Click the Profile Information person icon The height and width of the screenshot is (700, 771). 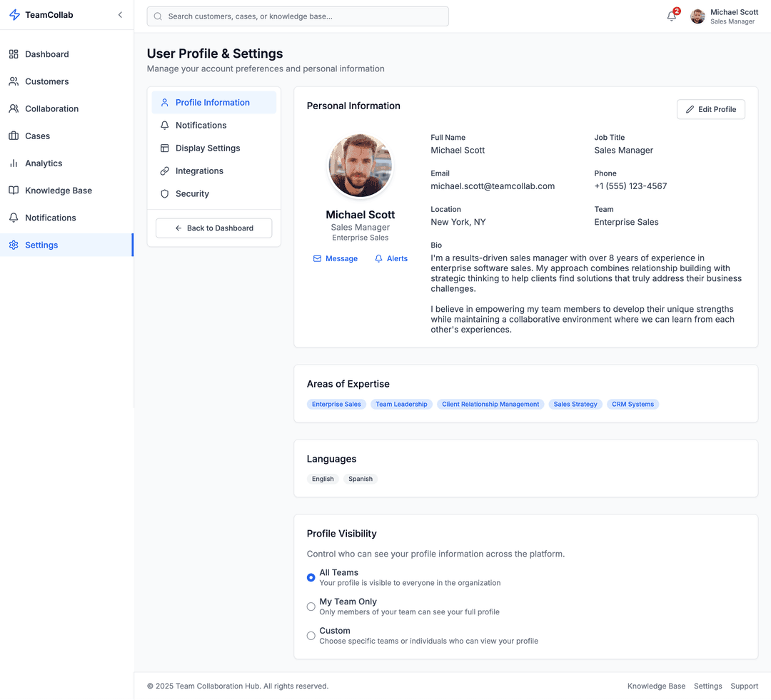pyautogui.click(x=163, y=102)
